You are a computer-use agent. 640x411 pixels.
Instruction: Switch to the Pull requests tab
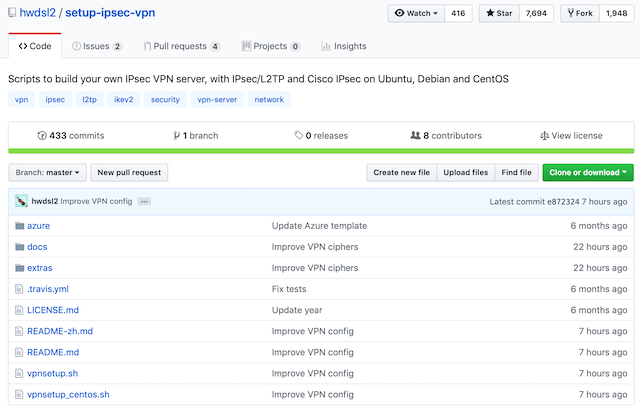(x=182, y=46)
